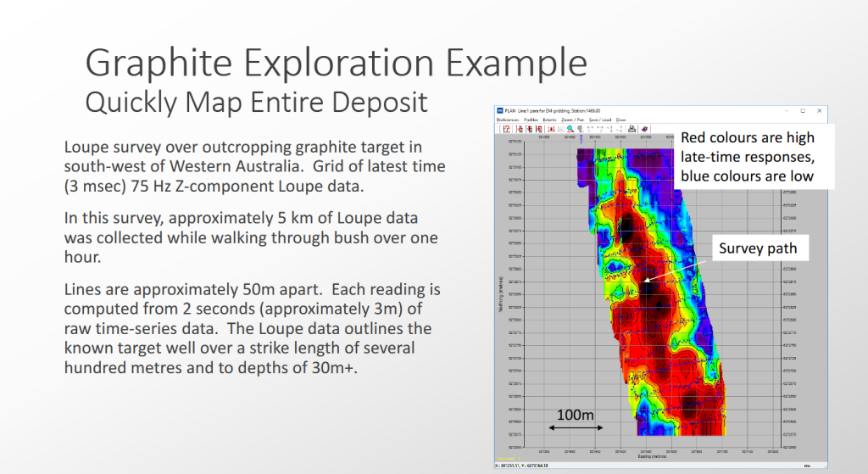The image size is (868, 474).
Task: Click the 'Quickly Map Entire Deposit' subtitle
Action: click(x=256, y=102)
